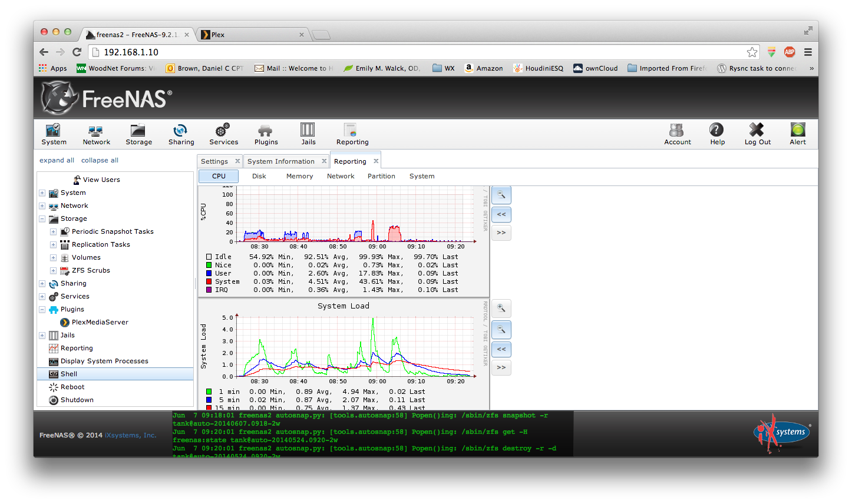Open the AdBlock Plus extension icon
The width and height of the screenshot is (852, 504).
click(x=790, y=52)
